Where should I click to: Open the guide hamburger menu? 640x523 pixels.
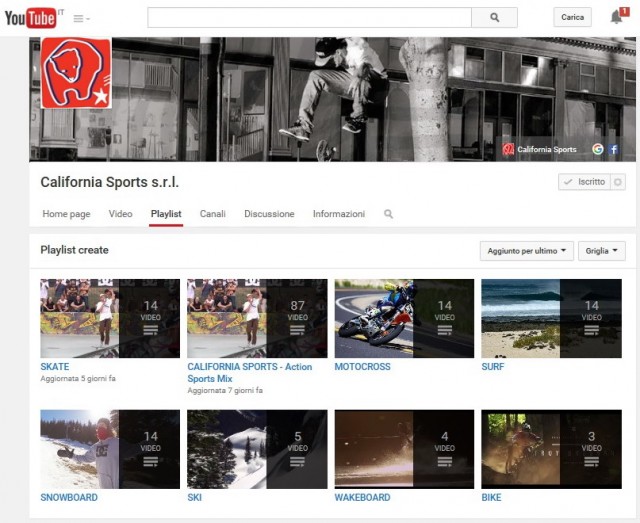80,18
